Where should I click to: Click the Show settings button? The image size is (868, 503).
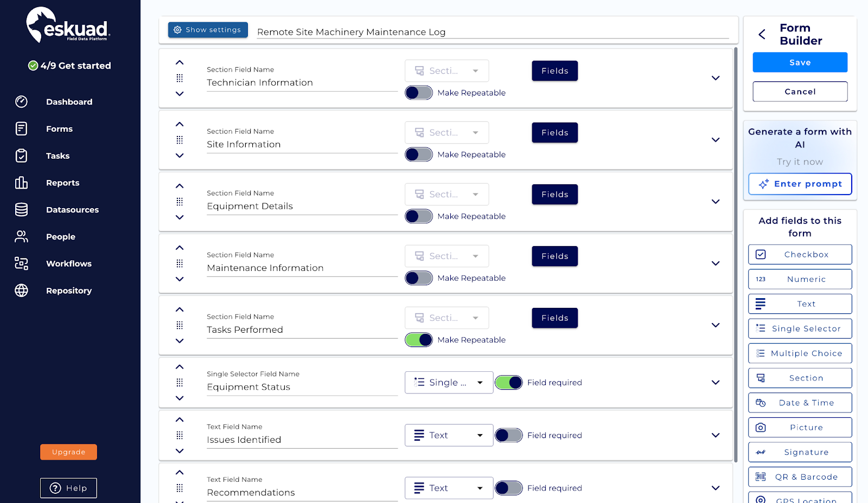click(x=208, y=30)
